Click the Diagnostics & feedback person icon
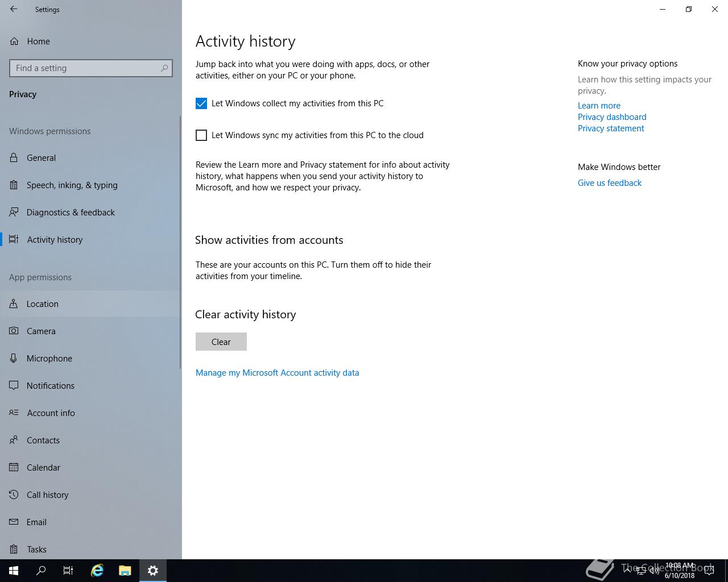 coord(14,213)
